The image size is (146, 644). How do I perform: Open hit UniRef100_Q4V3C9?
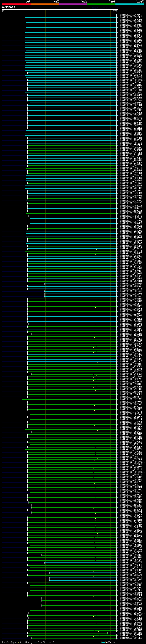click(131, 15)
